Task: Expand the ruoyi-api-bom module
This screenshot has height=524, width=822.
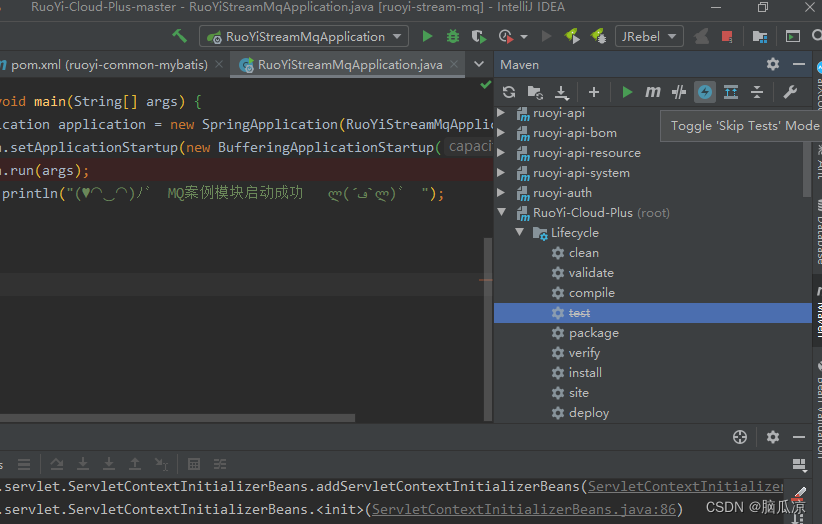Action: 501,133
